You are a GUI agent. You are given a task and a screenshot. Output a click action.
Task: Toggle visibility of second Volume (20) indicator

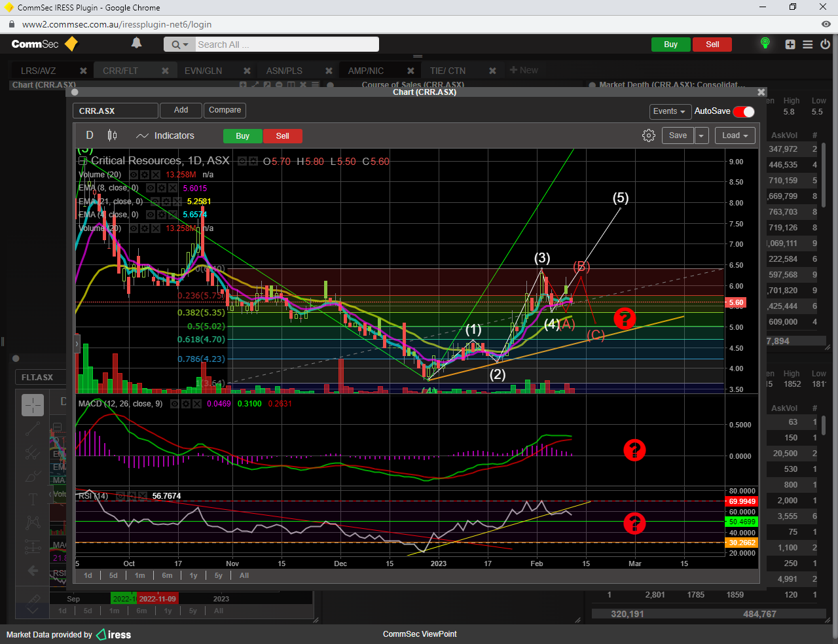pyautogui.click(x=134, y=228)
